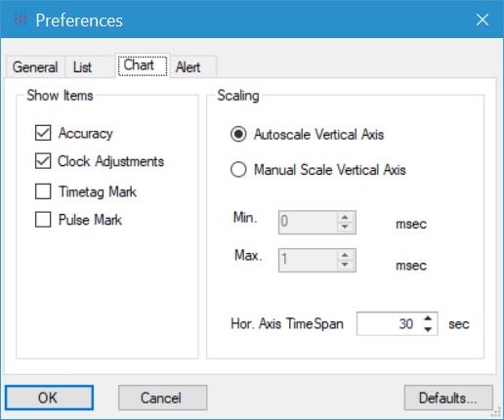Confirm settings with the OK button
Image resolution: width=504 pixels, height=420 pixels.
click(49, 398)
